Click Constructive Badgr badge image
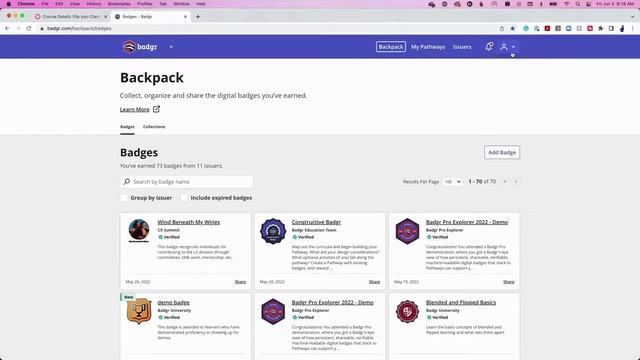 [x=273, y=231]
